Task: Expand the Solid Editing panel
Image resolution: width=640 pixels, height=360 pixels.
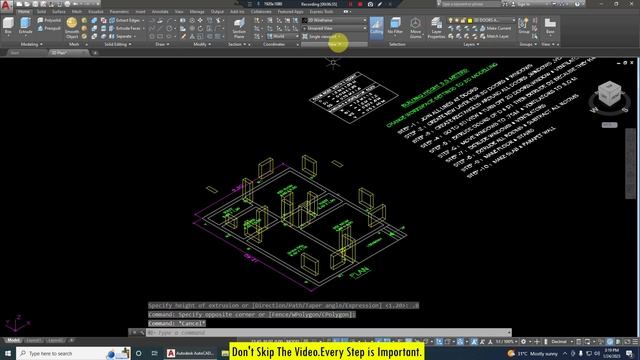Action: coord(118,44)
